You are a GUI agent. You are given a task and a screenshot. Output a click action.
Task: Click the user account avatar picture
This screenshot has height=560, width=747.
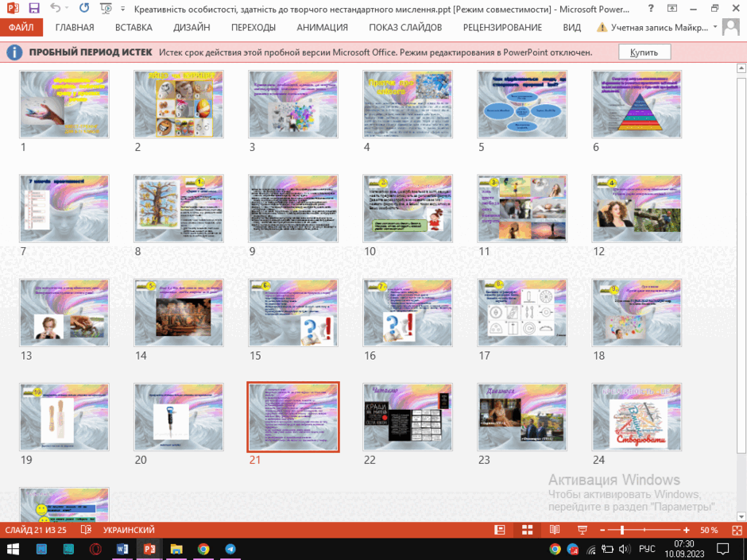point(731,28)
